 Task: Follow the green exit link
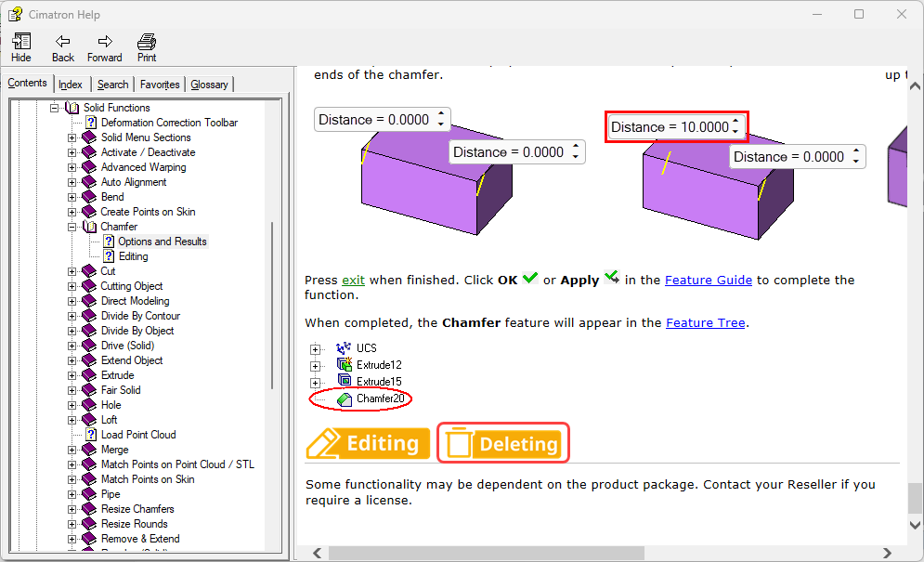pyautogui.click(x=353, y=281)
